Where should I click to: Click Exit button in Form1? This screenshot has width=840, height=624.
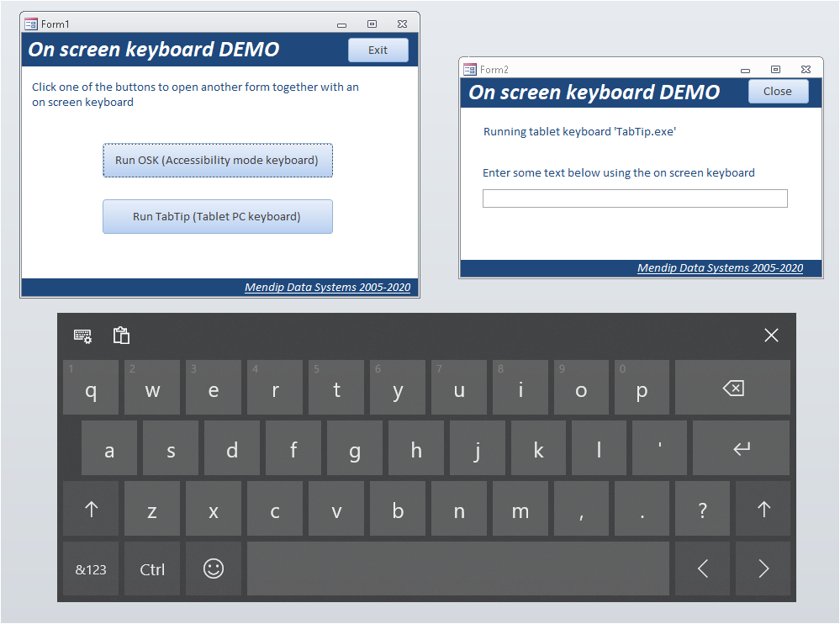click(378, 50)
